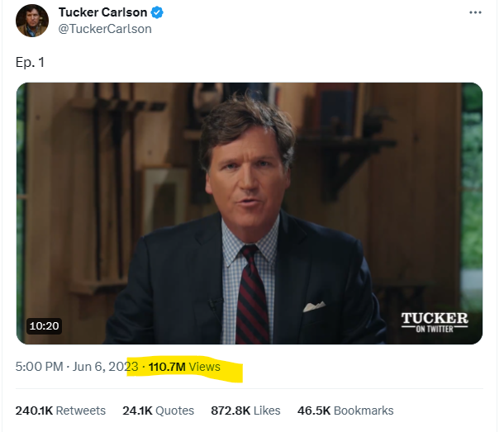
Task: Click the 110.7M view count
Action: point(167,367)
